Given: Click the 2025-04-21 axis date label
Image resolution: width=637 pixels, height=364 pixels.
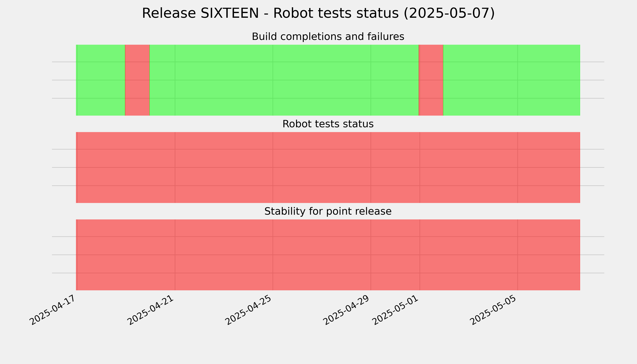Looking at the screenshot, I should 151,310.
